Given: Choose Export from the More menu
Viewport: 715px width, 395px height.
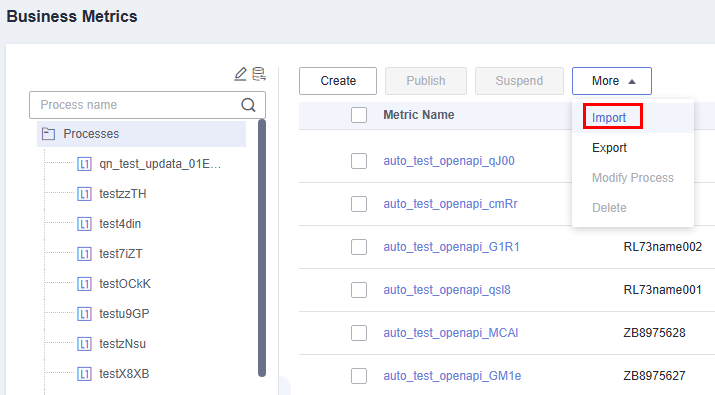Looking at the screenshot, I should coord(609,148).
